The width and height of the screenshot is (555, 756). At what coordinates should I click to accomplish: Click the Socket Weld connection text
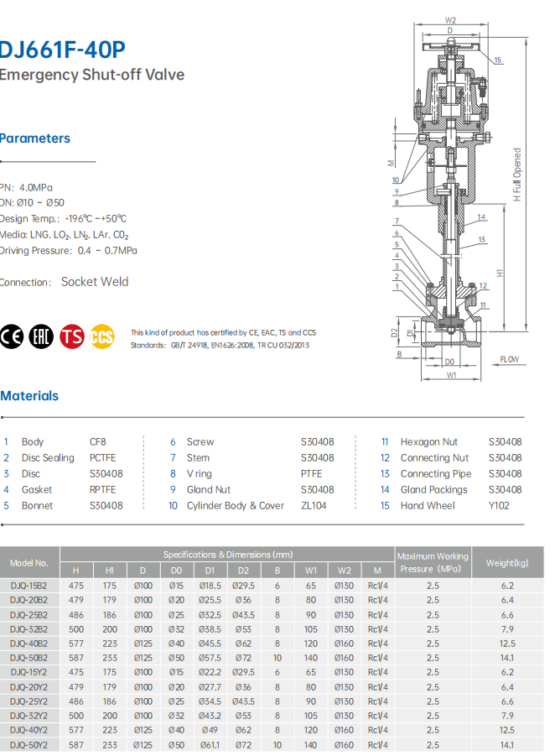95,282
